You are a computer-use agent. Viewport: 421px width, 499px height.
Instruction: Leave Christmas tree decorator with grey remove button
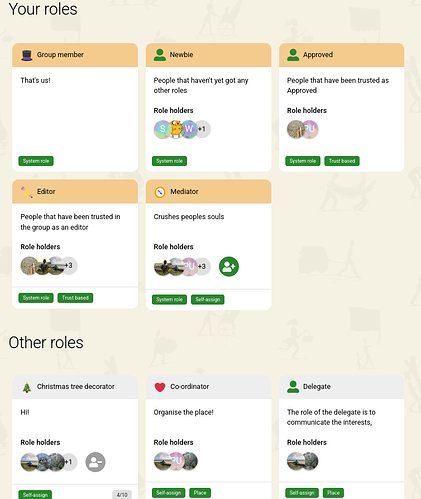(x=96, y=462)
